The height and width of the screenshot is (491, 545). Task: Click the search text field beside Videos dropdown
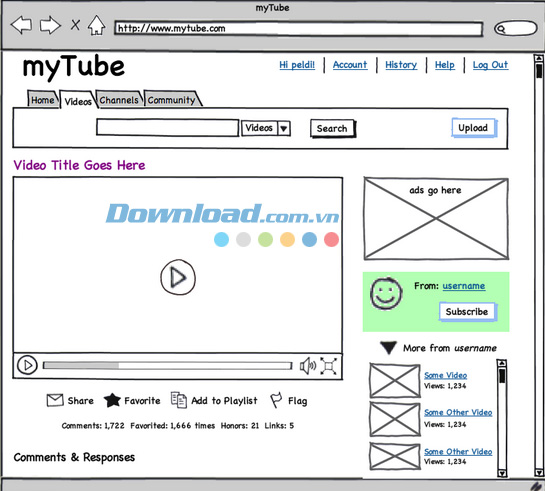coord(168,128)
